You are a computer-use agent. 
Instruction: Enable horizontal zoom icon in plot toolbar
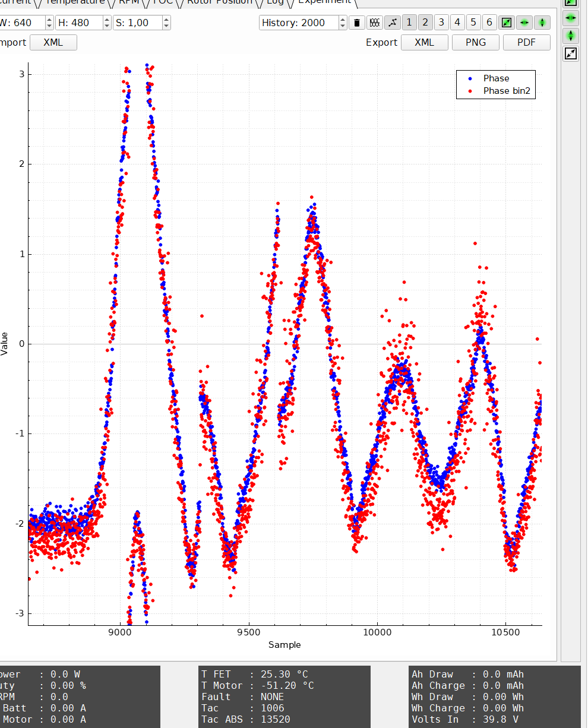coord(524,23)
